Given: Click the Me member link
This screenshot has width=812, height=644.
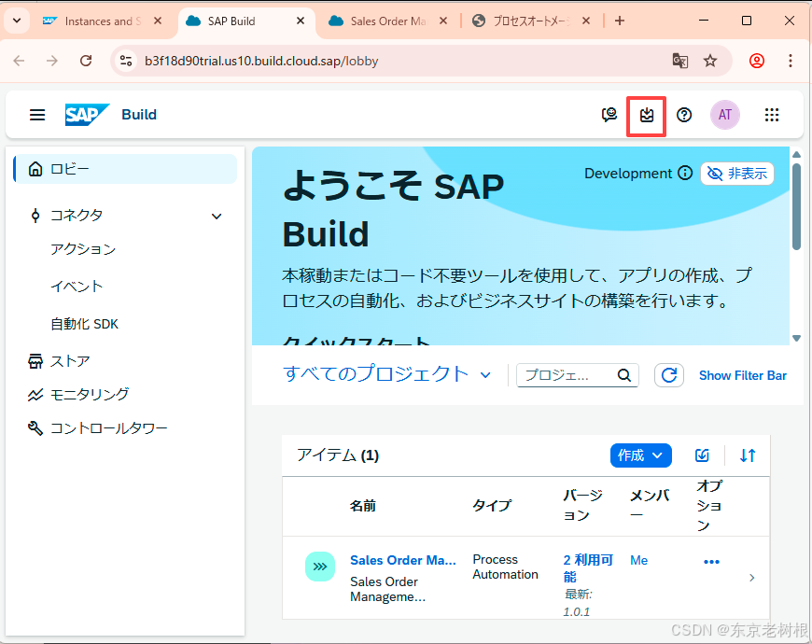Looking at the screenshot, I should (639, 560).
